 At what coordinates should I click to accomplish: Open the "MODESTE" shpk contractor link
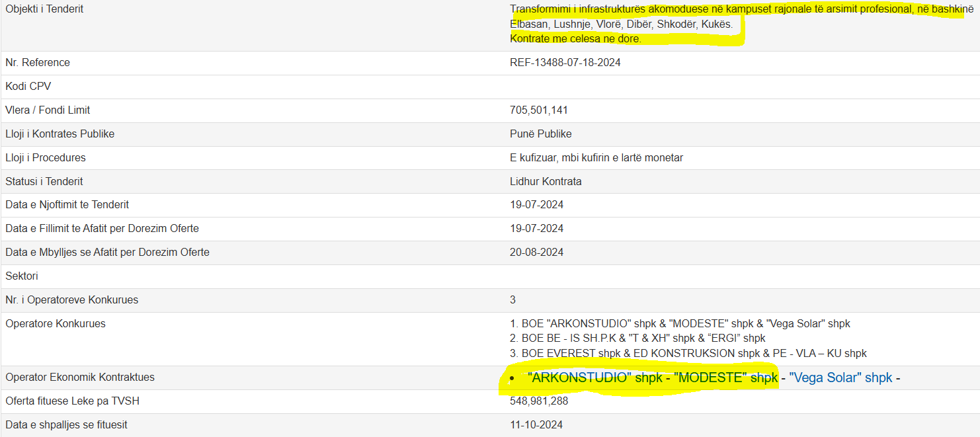coord(725,378)
